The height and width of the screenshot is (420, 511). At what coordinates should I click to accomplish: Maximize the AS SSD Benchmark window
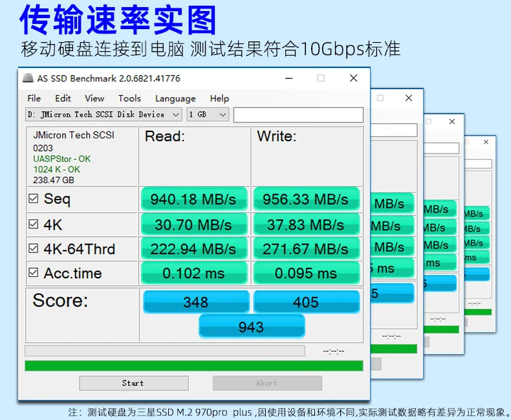[321, 78]
